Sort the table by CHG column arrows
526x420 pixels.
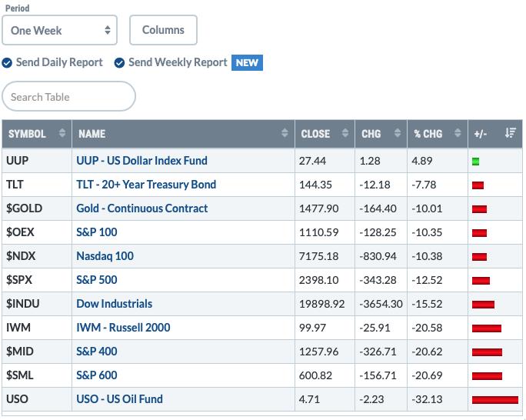398,133
